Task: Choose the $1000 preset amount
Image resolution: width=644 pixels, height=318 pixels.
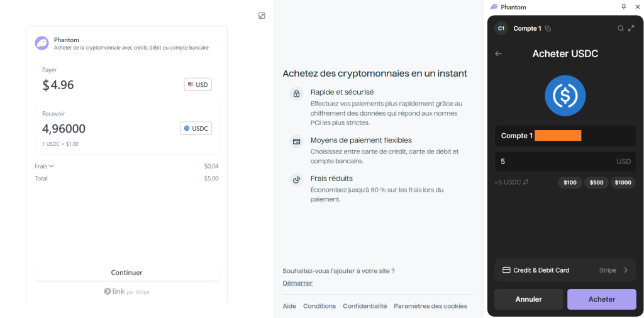Action: point(623,183)
